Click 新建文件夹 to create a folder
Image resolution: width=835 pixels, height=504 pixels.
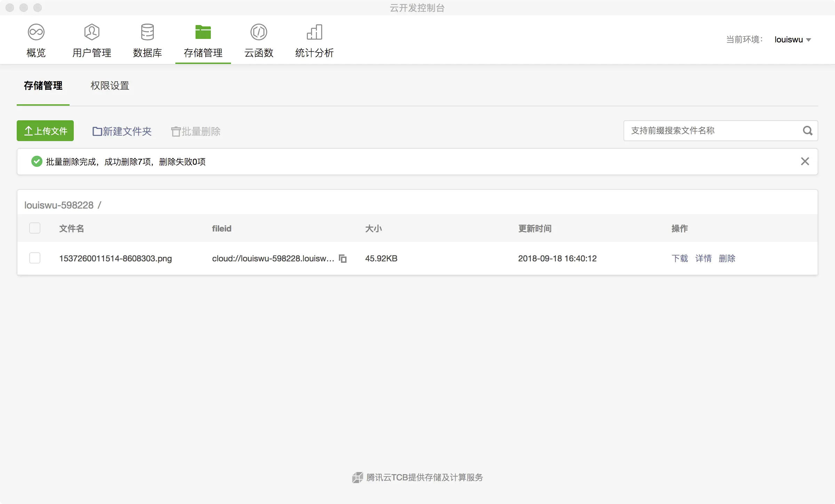(122, 131)
